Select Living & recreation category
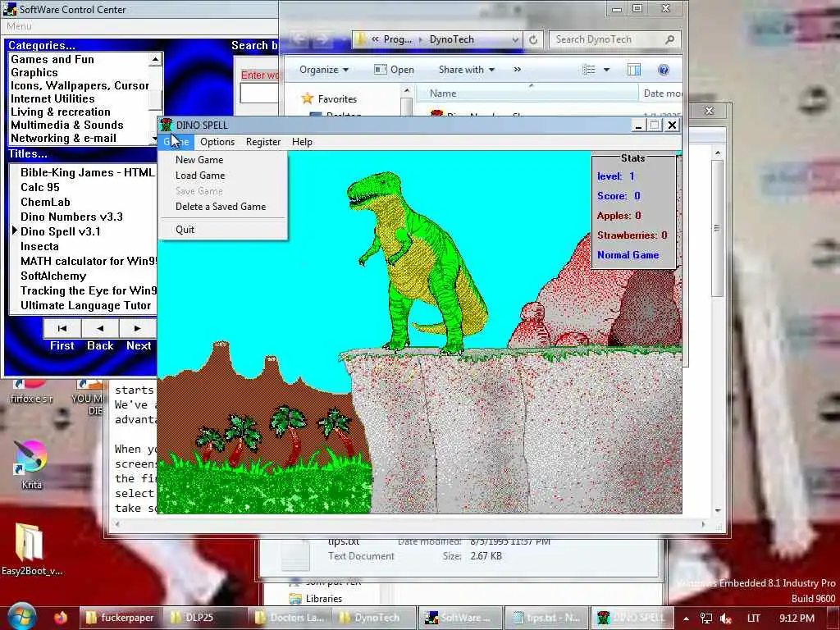This screenshot has width=840, height=630. [x=60, y=112]
